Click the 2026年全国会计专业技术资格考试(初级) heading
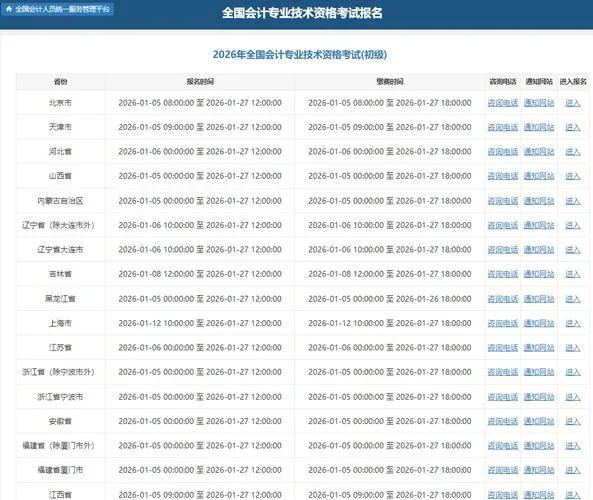The height and width of the screenshot is (500, 593). click(x=300, y=54)
